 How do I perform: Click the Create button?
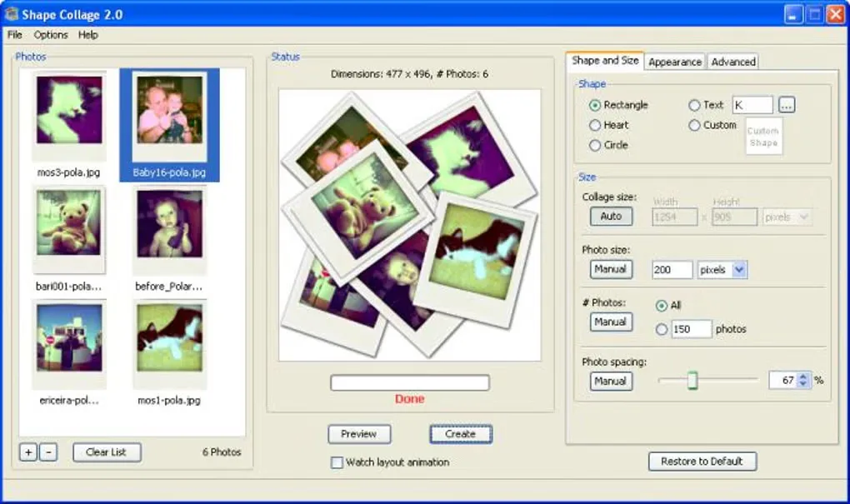[461, 434]
